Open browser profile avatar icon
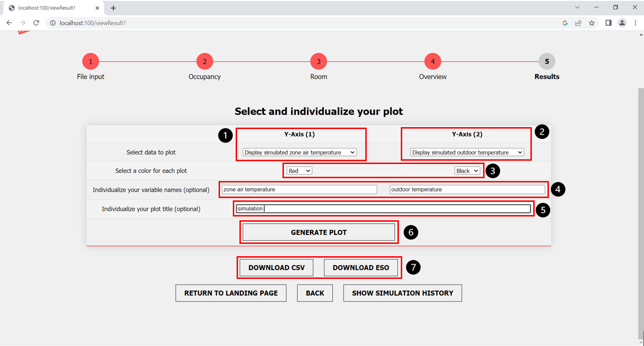 [x=622, y=23]
